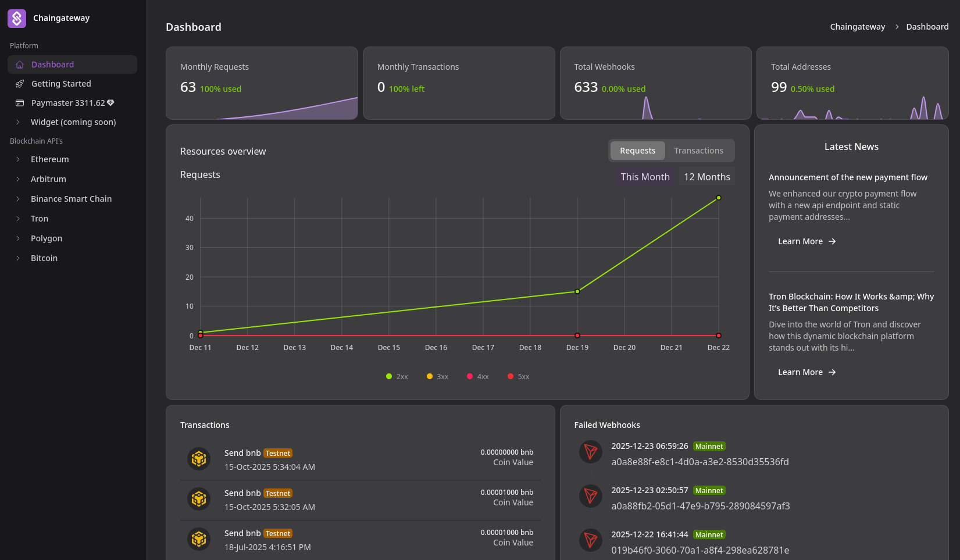Toggle the 3xx series in chart legend
The height and width of the screenshot is (560, 960).
(437, 377)
